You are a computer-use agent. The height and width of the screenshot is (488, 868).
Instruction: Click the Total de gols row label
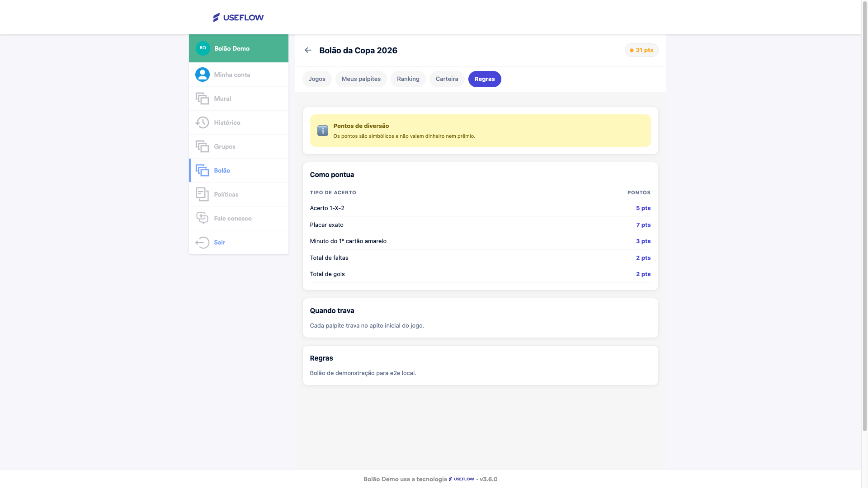pos(327,274)
